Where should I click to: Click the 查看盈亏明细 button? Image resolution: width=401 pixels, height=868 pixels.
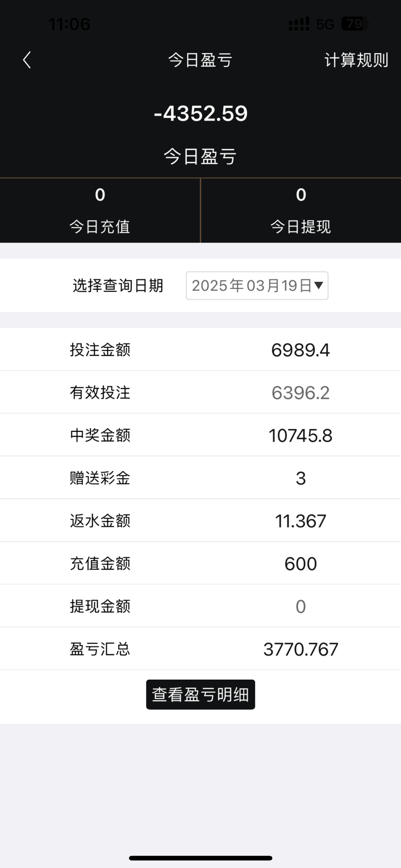point(200,694)
